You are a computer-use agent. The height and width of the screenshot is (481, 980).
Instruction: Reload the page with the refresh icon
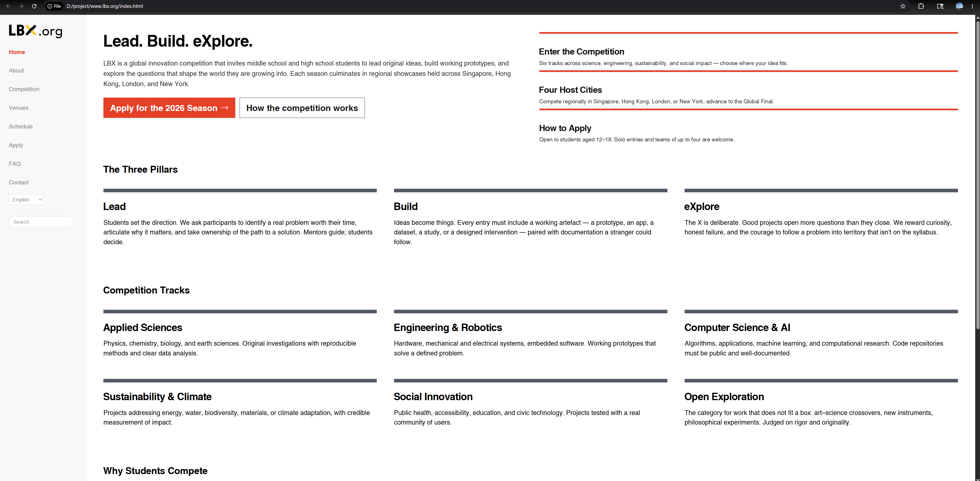point(34,6)
